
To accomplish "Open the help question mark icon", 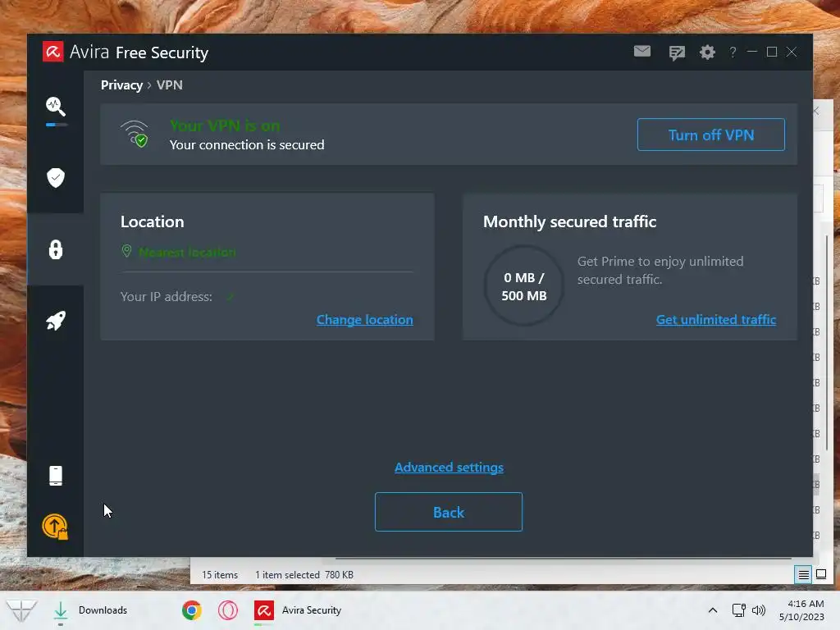I will click(733, 52).
